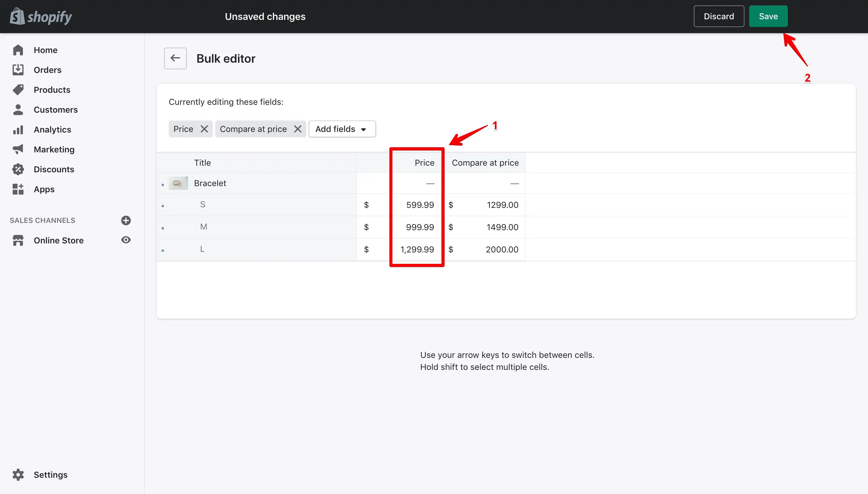Click the Analytics bar chart icon
The image size is (868, 494).
(x=18, y=130)
